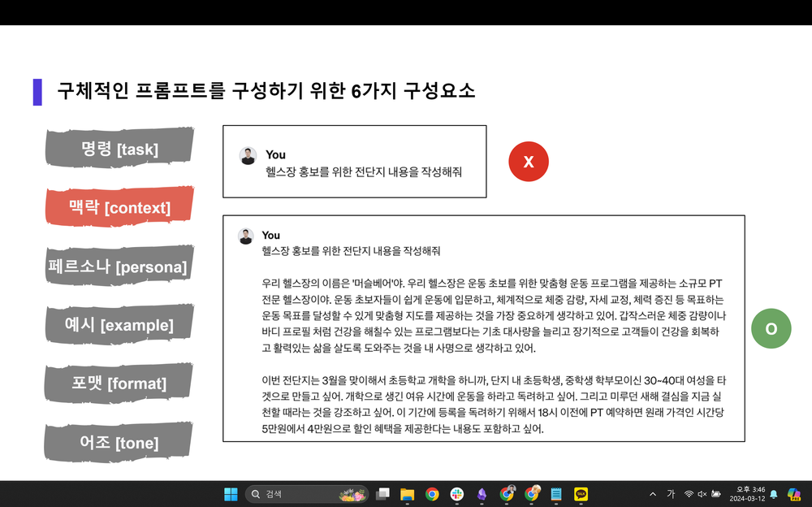Open the Notepad app from the taskbar
Viewport: 812px width, 507px height.
(556, 494)
